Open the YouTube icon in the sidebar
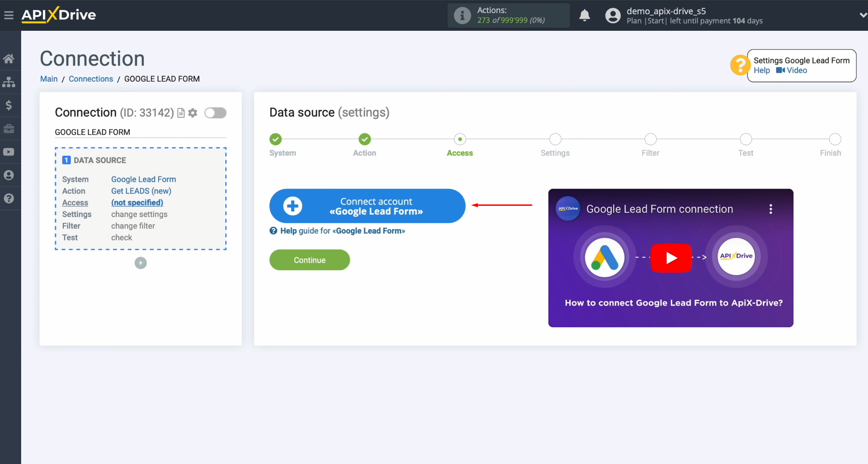The image size is (868, 464). click(x=9, y=152)
